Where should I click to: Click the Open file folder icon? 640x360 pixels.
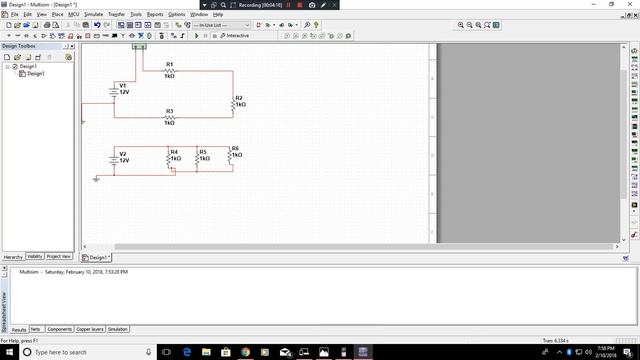pyautogui.click(x=18, y=25)
